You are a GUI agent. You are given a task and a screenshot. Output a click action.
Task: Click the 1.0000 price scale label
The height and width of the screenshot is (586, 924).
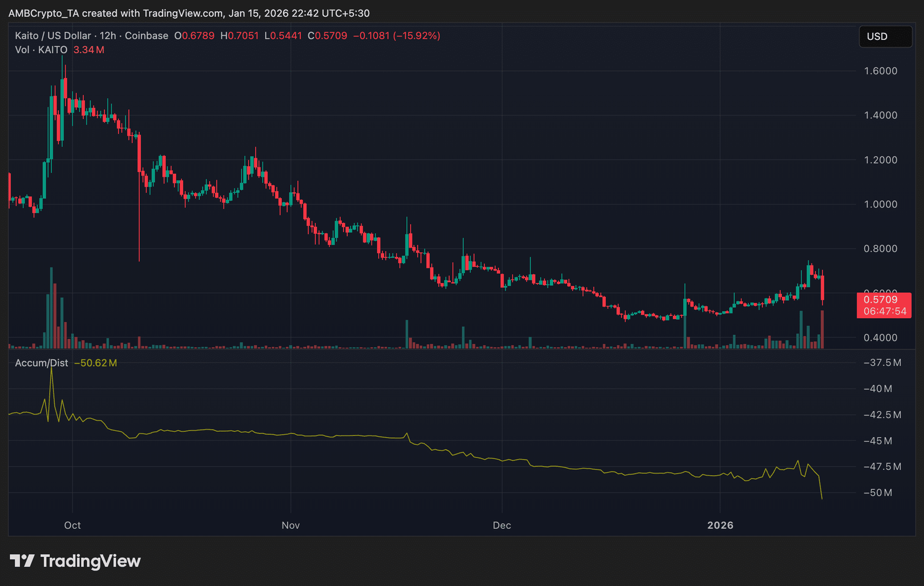coord(881,204)
